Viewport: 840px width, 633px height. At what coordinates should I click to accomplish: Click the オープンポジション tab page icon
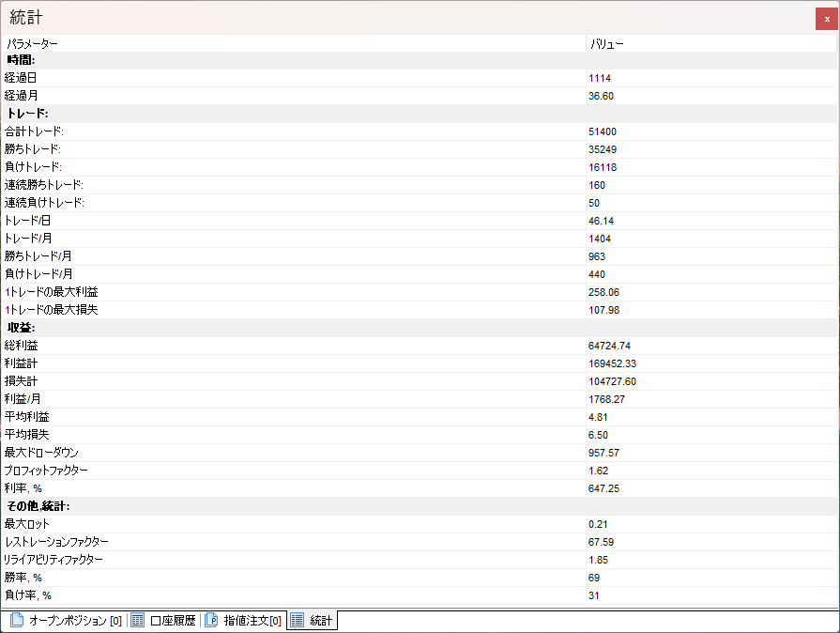[16, 621]
